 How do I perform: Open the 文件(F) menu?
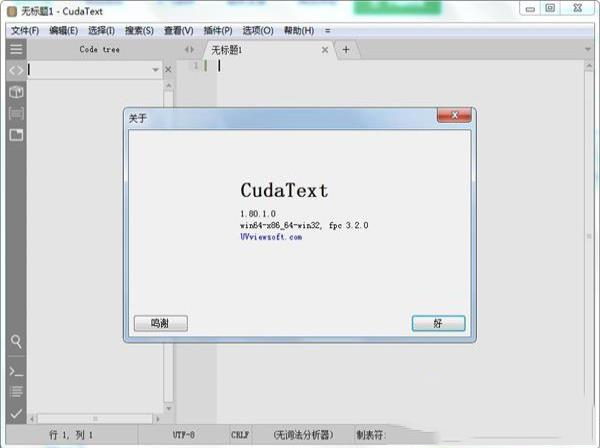25,31
